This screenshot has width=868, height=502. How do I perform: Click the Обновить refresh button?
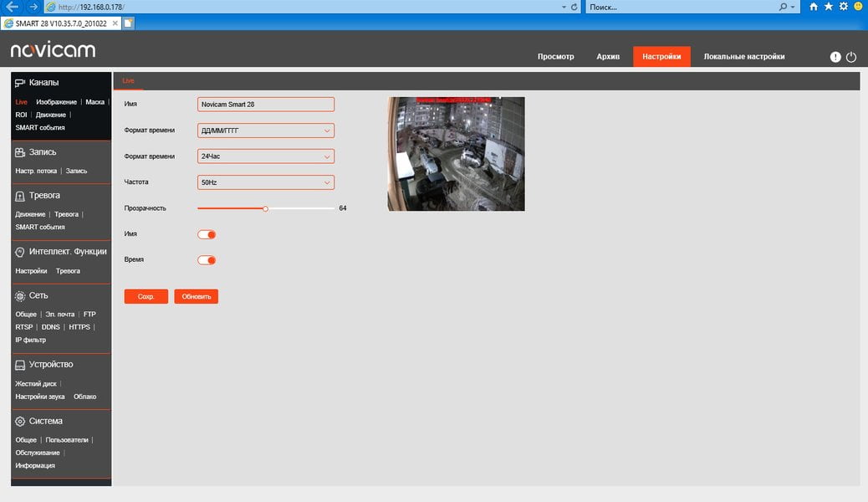tap(196, 296)
